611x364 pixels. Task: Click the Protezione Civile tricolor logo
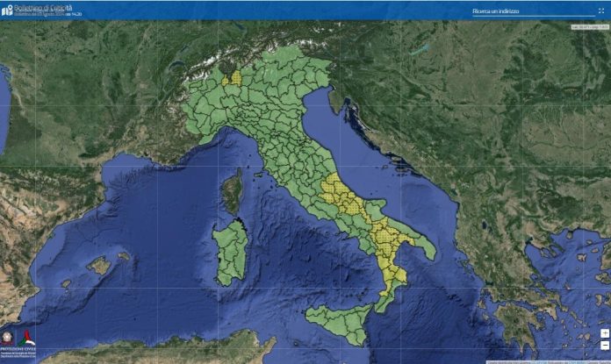[x=26, y=338]
